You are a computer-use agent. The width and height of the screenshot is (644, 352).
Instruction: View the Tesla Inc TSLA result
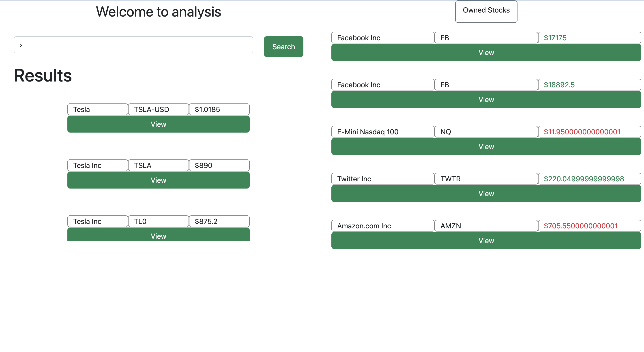click(158, 180)
